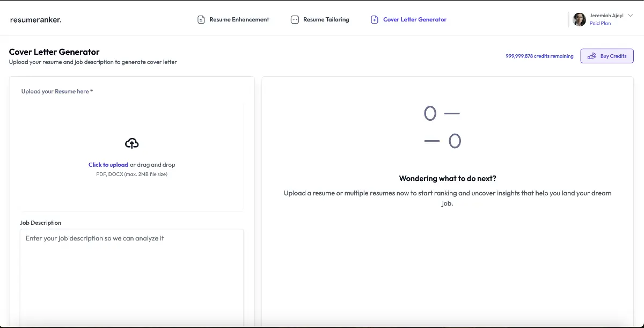Click the 999,999,878 credits remaining counter

point(540,55)
